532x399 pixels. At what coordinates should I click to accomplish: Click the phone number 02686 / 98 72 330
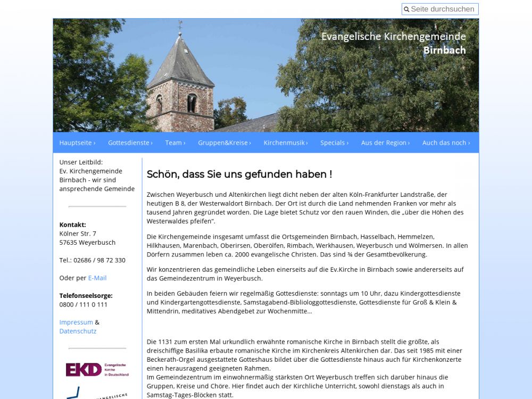tap(93, 260)
